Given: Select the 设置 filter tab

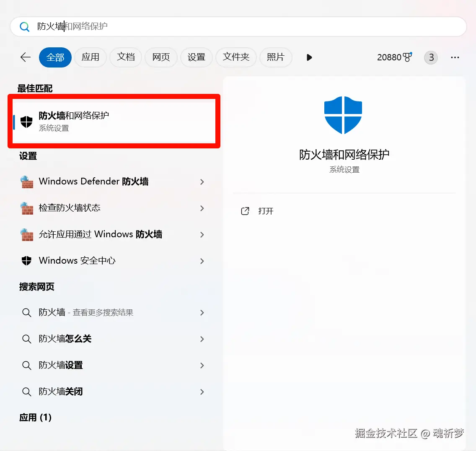Looking at the screenshot, I should pyautogui.click(x=197, y=57).
